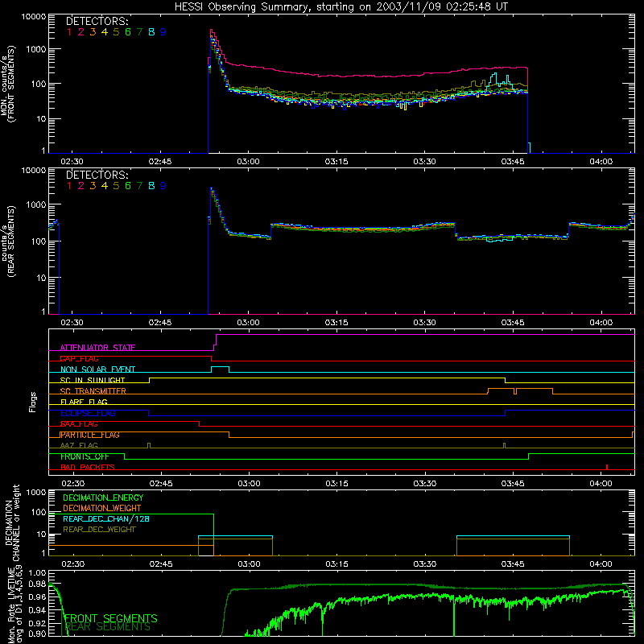
Task: Choose detector 7 in the rear segments legend
Action: click(139, 186)
